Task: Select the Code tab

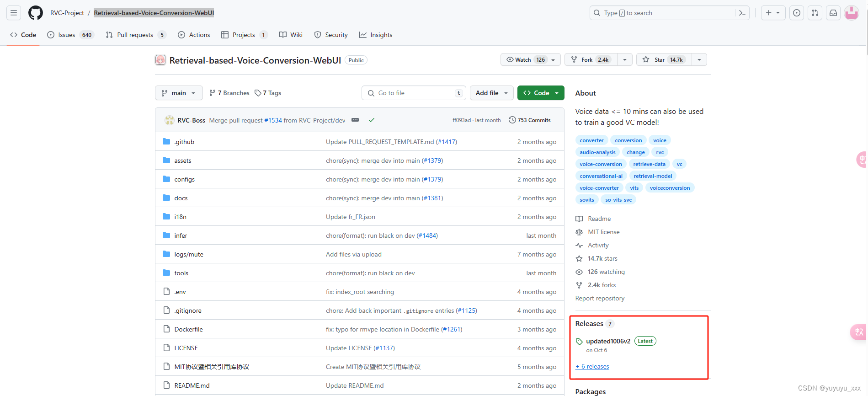Action: coord(23,35)
